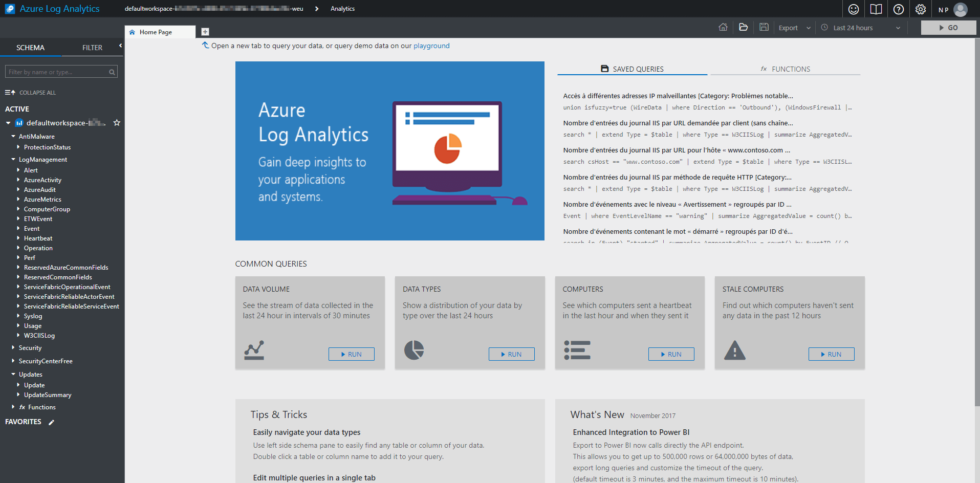Collapse the Updates group

pos(13,374)
